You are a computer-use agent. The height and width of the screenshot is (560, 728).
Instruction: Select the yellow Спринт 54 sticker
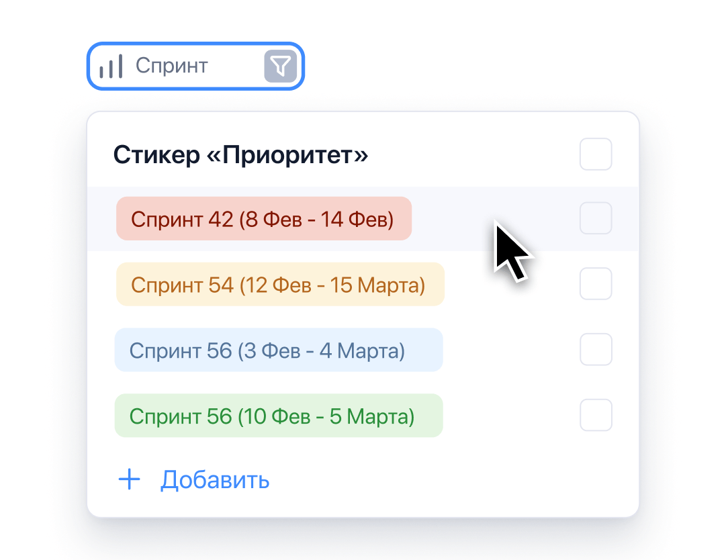279,284
